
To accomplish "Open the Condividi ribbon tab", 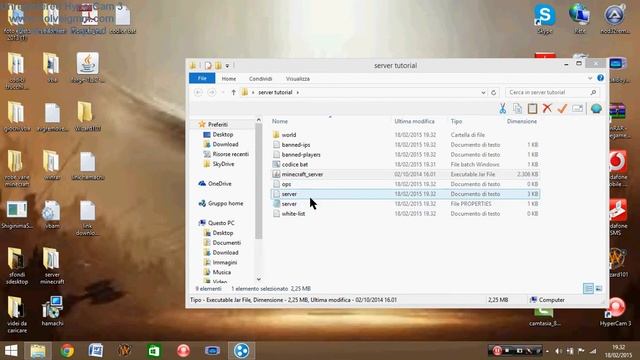I will point(260,78).
